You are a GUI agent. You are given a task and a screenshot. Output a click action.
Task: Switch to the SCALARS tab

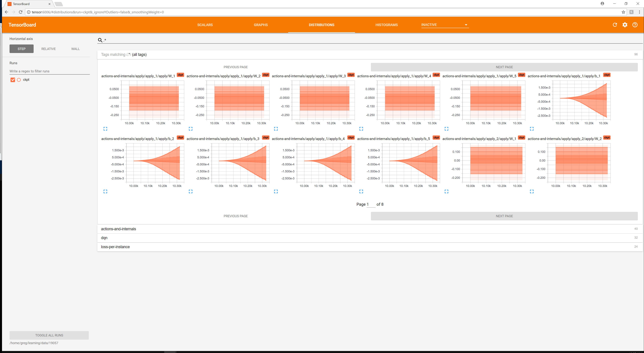click(x=205, y=25)
